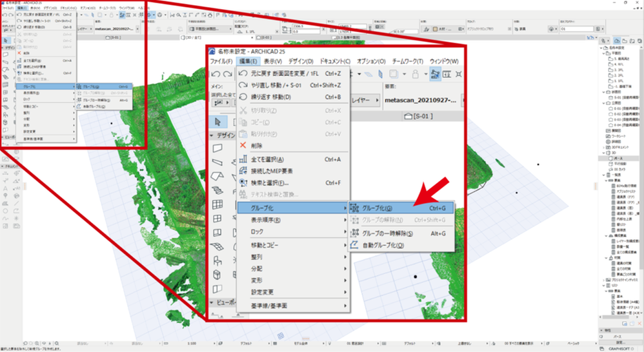
Task: Open the ウィンドウ(W) menu in the enlarged view
Action: 444,61
